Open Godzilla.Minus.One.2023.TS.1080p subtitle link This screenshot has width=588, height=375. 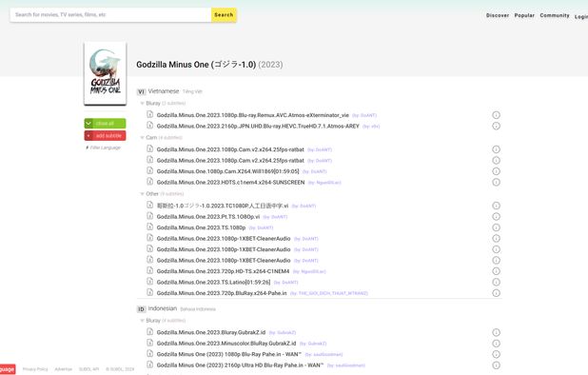[201, 227]
